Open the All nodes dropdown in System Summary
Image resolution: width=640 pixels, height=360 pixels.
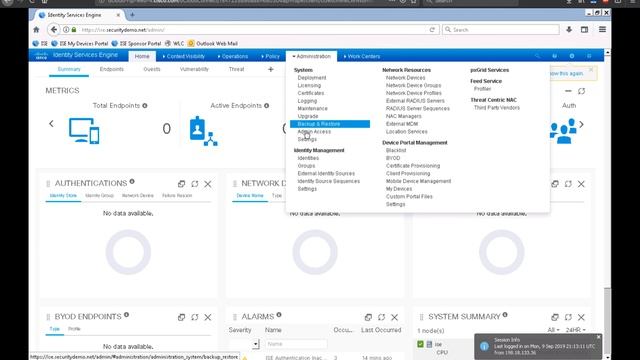coord(553,330)
